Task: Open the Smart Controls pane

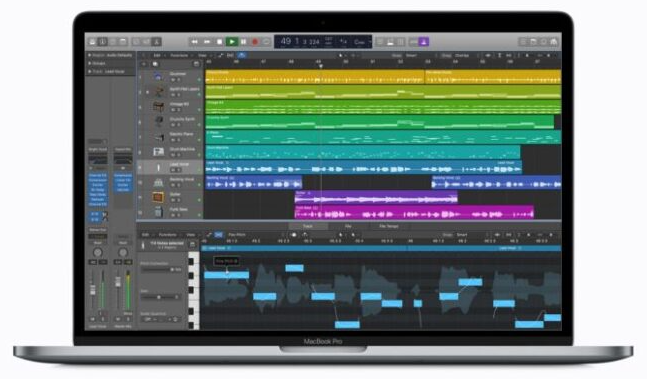Action: pos(136,42)
